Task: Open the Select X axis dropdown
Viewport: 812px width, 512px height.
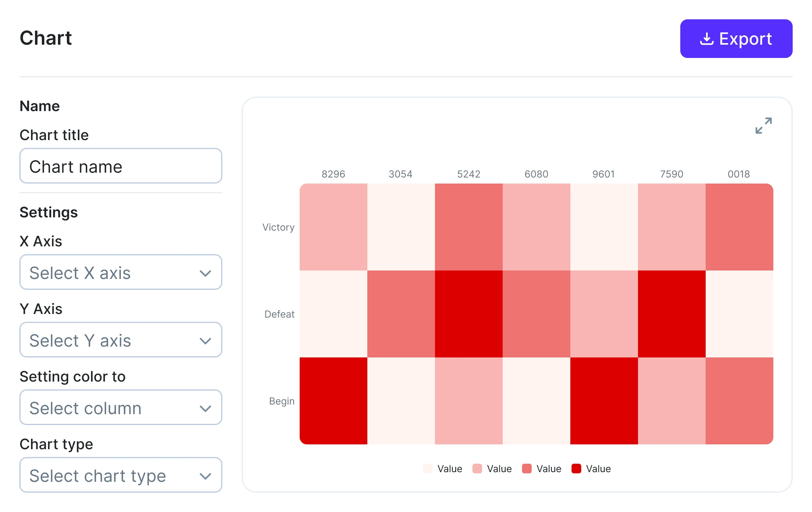Action: (120, 272)
